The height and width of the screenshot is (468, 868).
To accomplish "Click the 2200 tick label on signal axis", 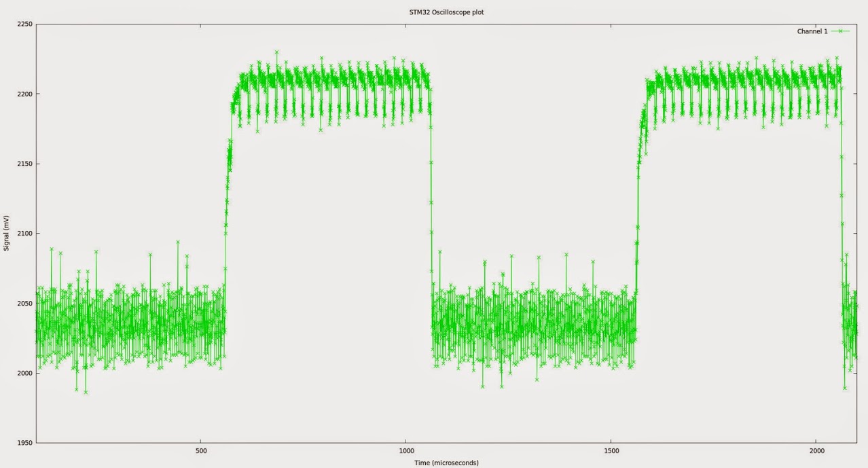I will [x=24, y=94].
